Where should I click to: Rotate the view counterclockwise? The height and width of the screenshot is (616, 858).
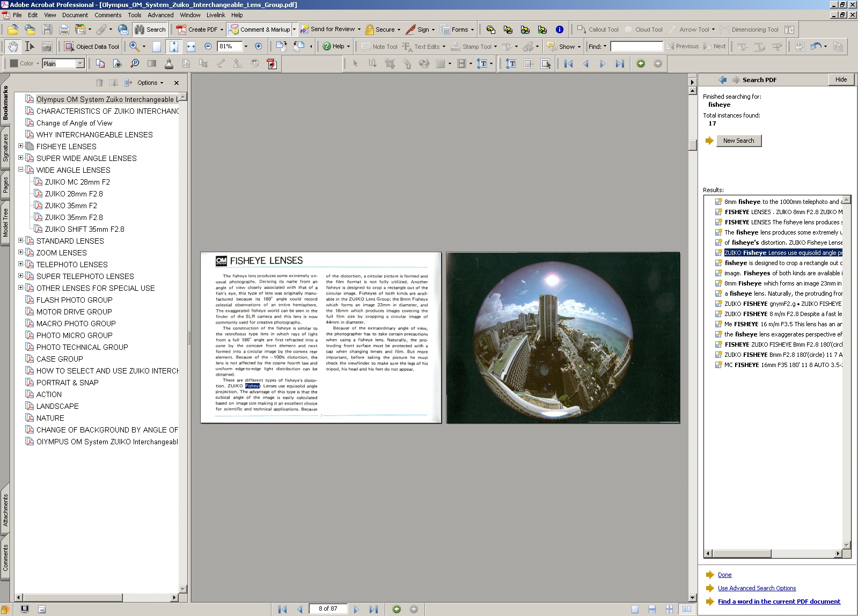pyautogui.click(x=299, y=47)
